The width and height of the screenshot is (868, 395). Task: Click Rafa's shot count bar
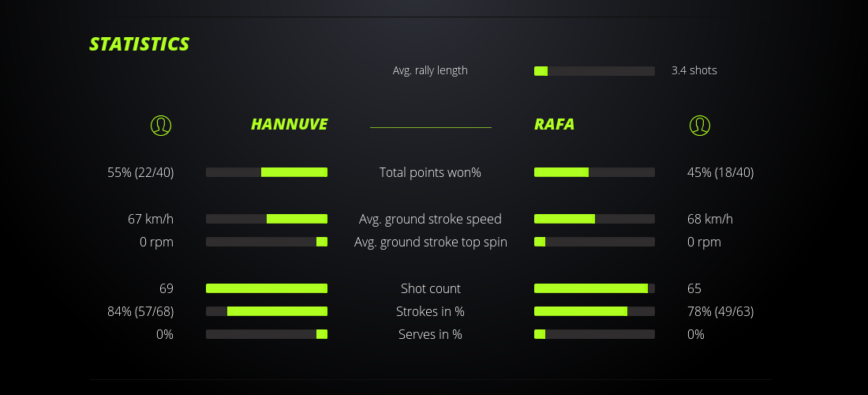pos(594,288)
